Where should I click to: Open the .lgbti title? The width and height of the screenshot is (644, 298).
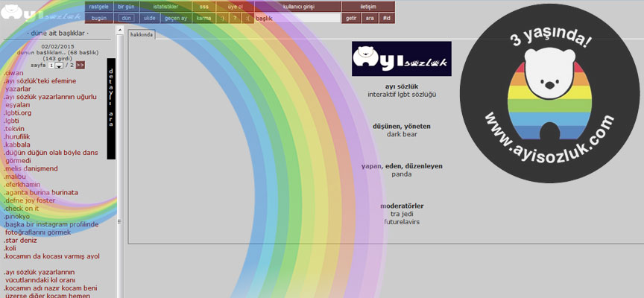coord(11,121)
